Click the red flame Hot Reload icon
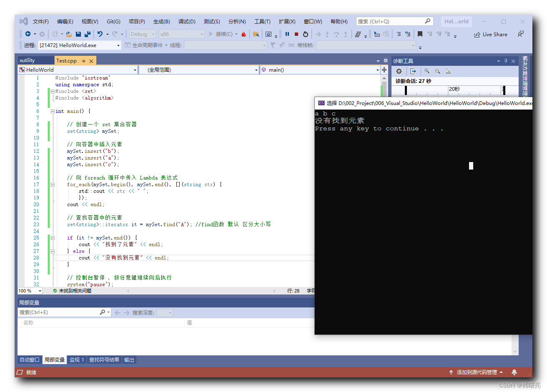 tap(243, 34)
